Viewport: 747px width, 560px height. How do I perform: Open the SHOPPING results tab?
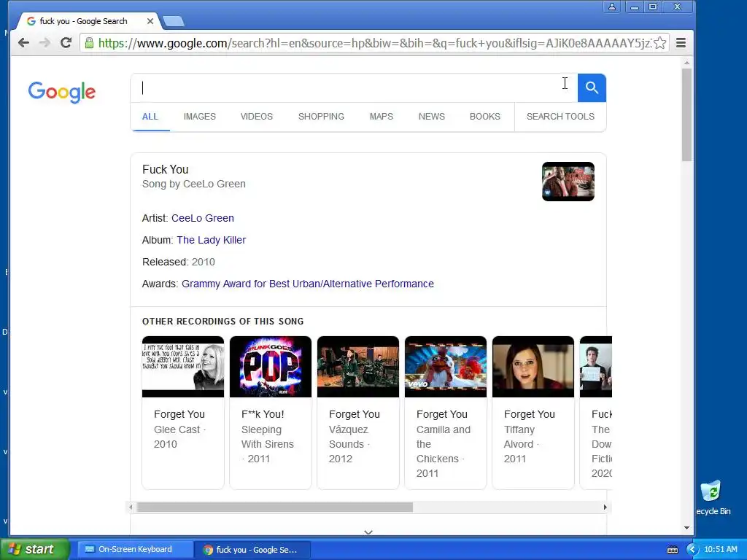(321, 117)
